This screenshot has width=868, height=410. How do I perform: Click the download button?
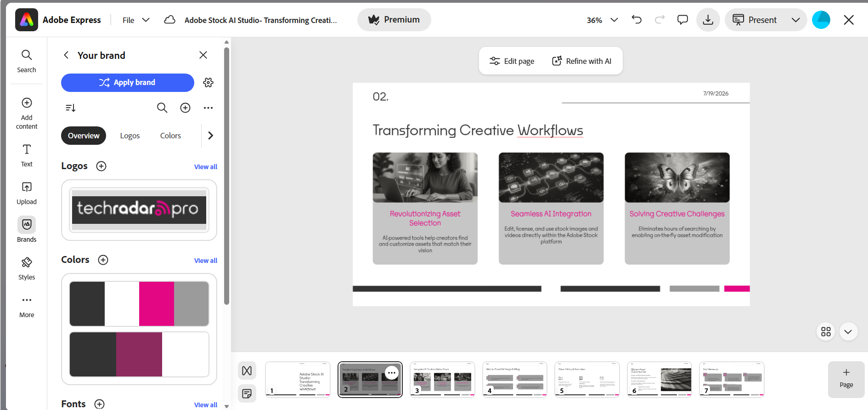(708, 20)
